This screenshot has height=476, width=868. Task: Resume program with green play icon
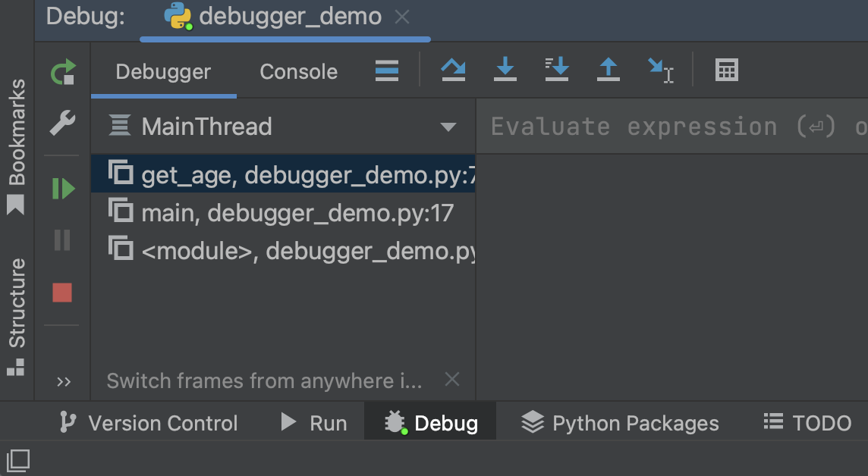63,189
